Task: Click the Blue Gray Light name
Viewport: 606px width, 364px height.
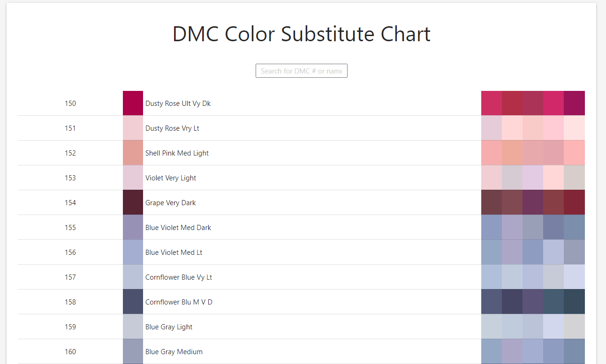Action: tap(169, 327)
